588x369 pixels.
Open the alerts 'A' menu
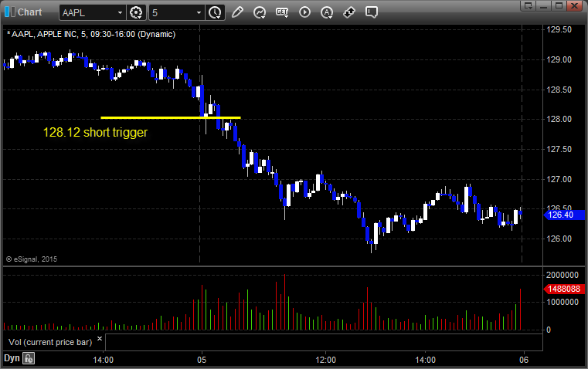[x=327, y=12]
